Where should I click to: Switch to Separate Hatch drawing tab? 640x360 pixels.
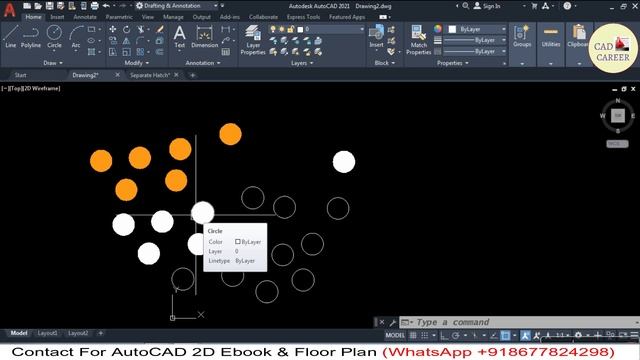[149, 75]
